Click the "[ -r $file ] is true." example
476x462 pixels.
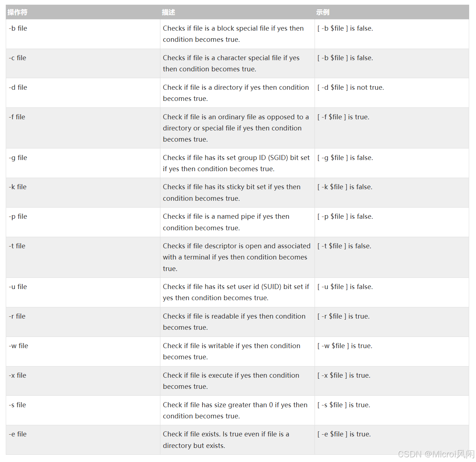click(x=343, y=316)
